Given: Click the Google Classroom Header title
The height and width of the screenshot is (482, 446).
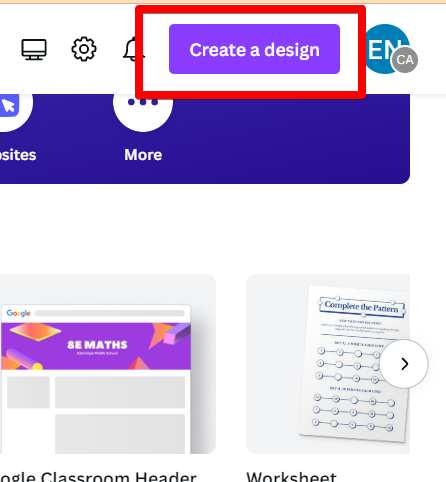Looking at the screenshot, I should tap(98, 477).
